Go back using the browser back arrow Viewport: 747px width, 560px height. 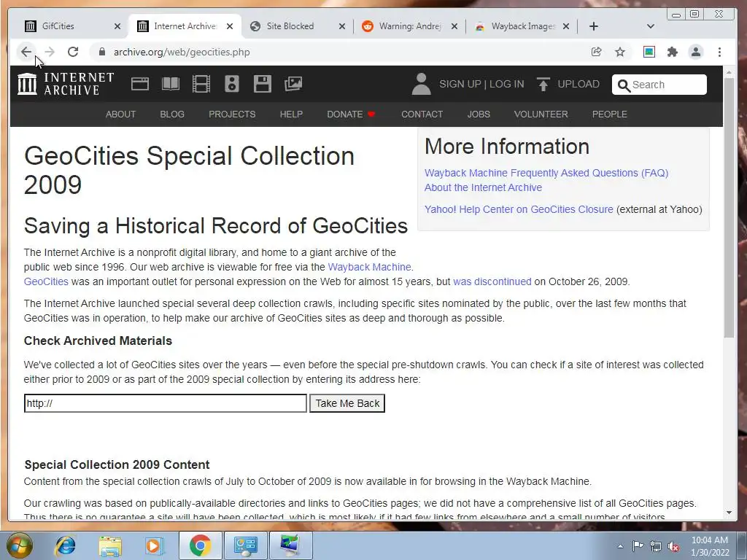[x=26, y=52]
